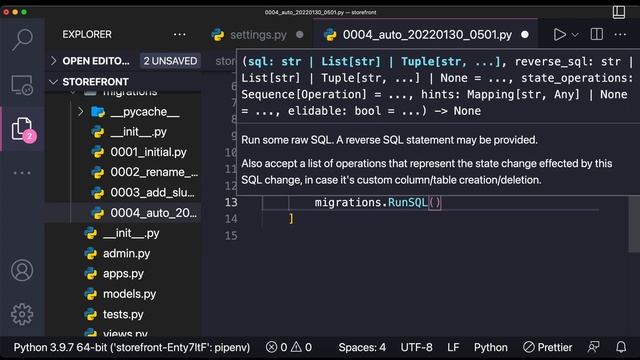Switch to settings.py tab
Viewport: 640px width, 360px height.
(258, 35)
